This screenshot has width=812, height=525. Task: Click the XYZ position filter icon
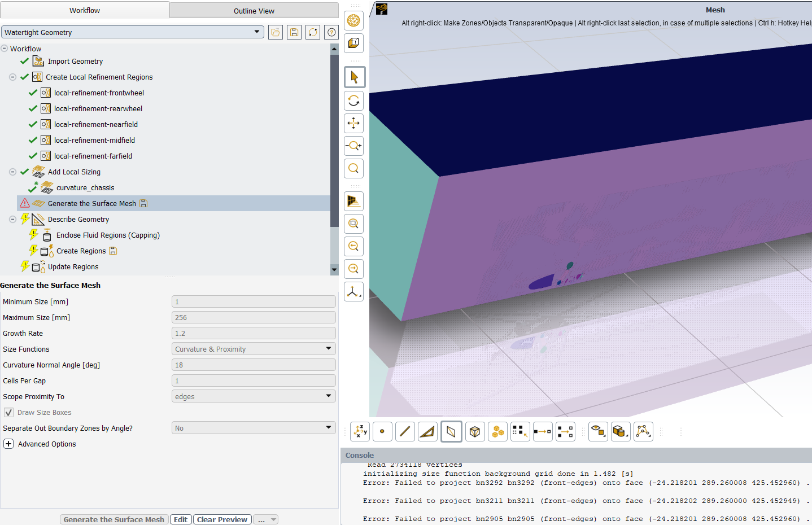point(360,432)
